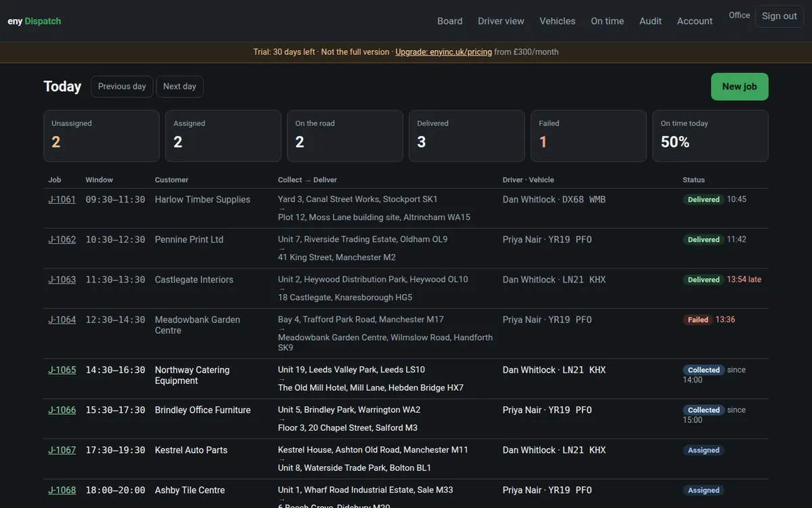Click the Office role label
This screenshot has width=812, height=508.
point(739,15)
